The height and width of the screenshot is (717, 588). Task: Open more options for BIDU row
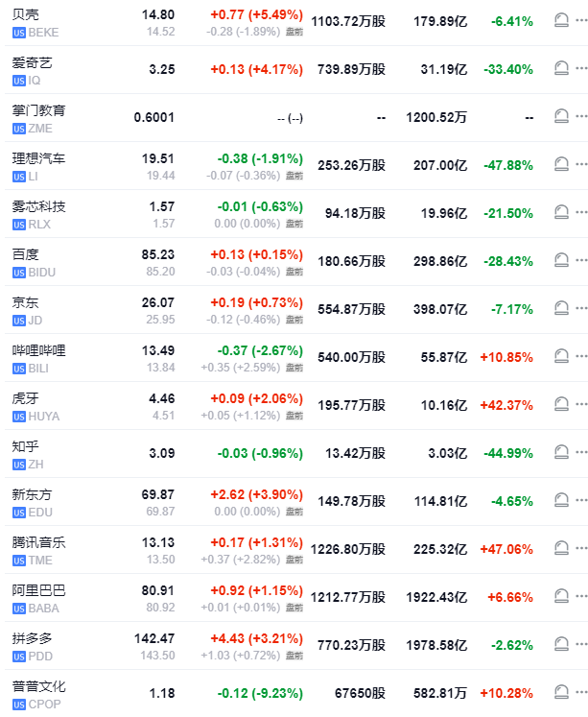point(581,260)
